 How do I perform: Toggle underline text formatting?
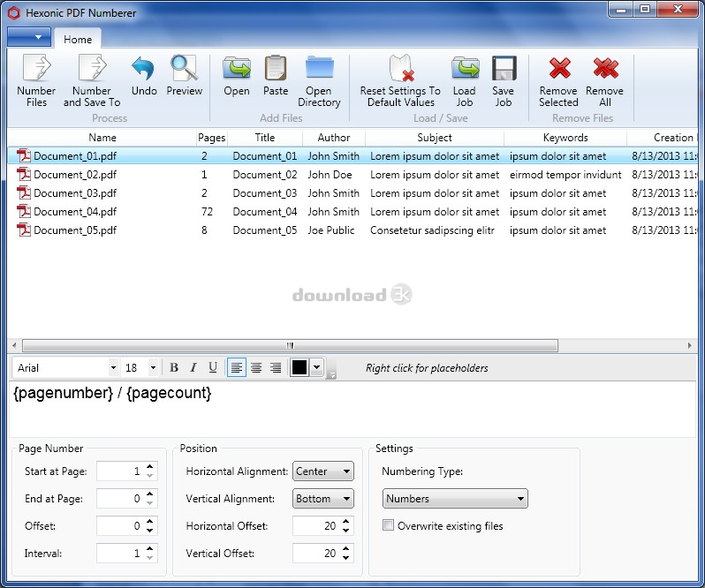pyautogui.click(x=213, y=368)
